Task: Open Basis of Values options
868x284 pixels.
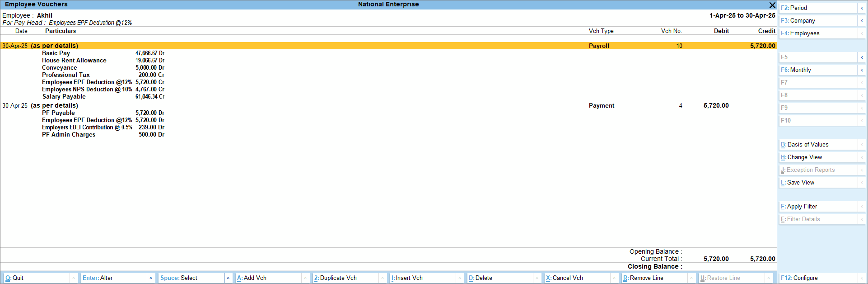Action: [817, 145]
